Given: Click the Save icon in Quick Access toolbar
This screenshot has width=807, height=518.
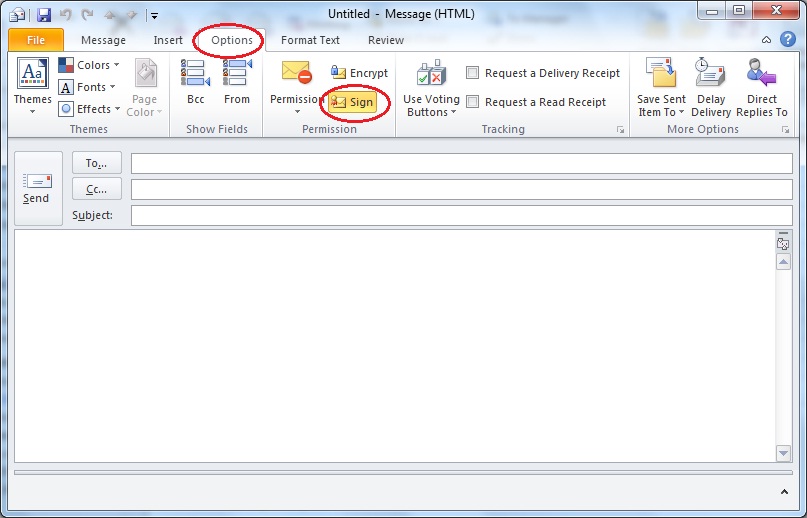Looking at the screenshot, I should tap(43, 15).
